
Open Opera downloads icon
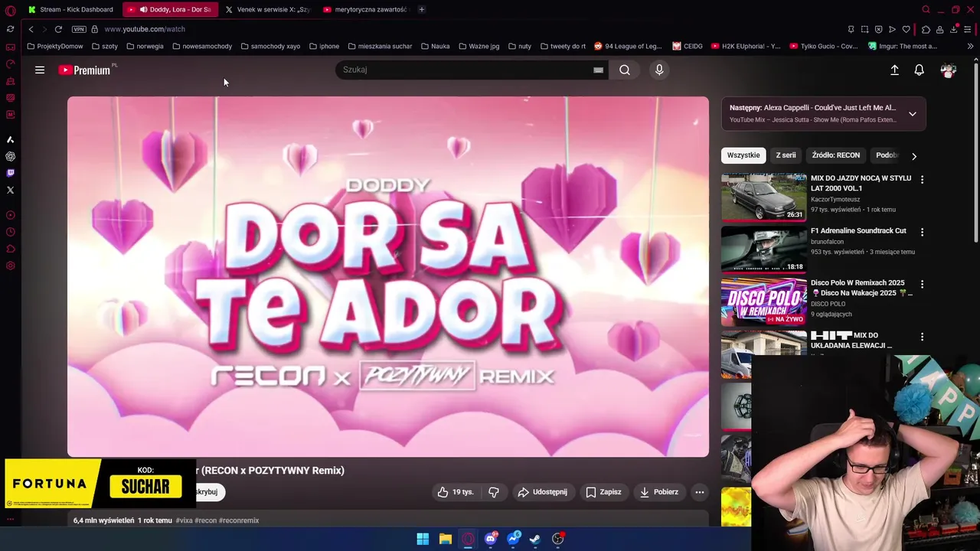click(x=954, y=29)
